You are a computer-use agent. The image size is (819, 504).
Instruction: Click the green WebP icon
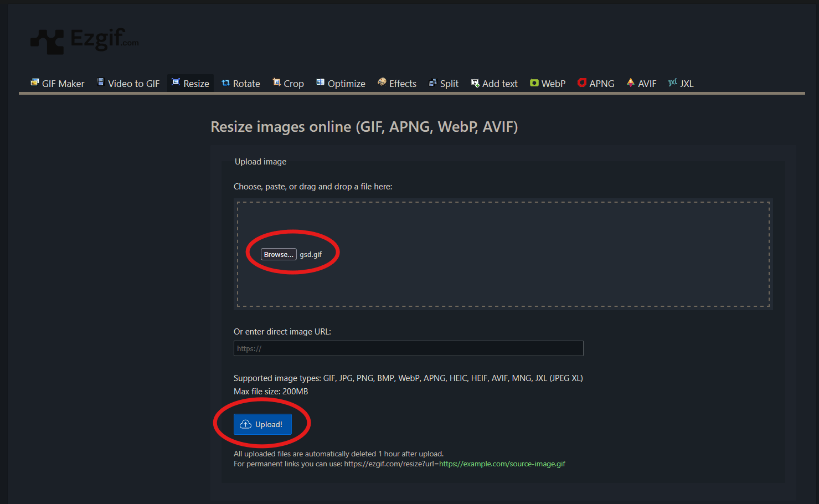(x=534, y=83)
